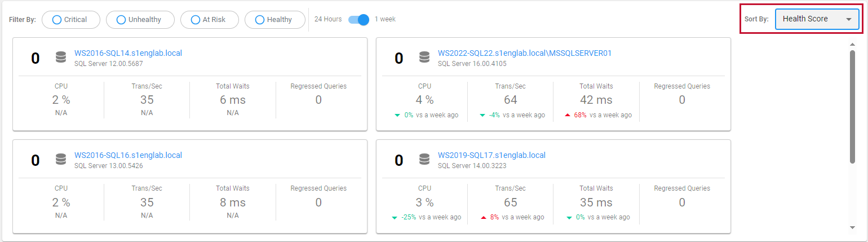The image size is (868, 242).
Task: Click the scroll down arrow on scrollbar
Action: (x=852, y=227)
